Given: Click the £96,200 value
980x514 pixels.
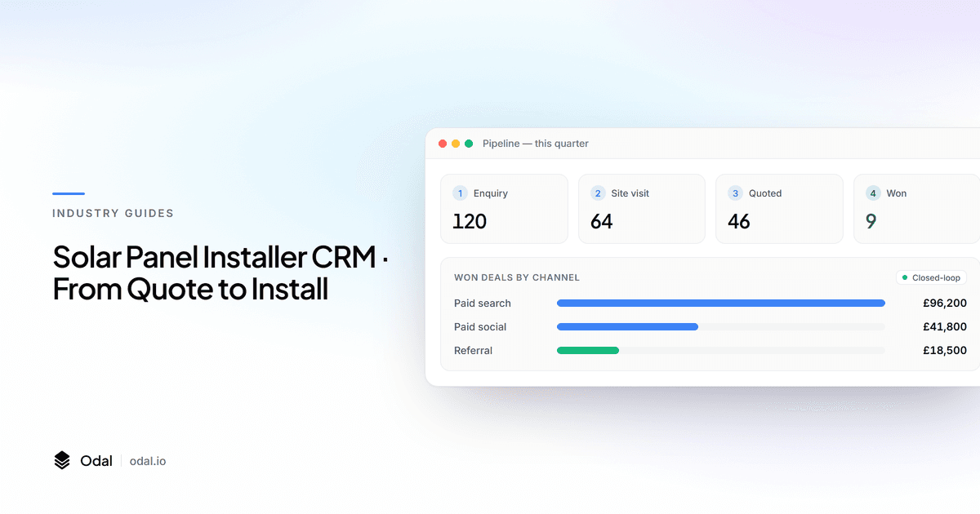Looking at the screenshot, I should click(x=945, y=304).
